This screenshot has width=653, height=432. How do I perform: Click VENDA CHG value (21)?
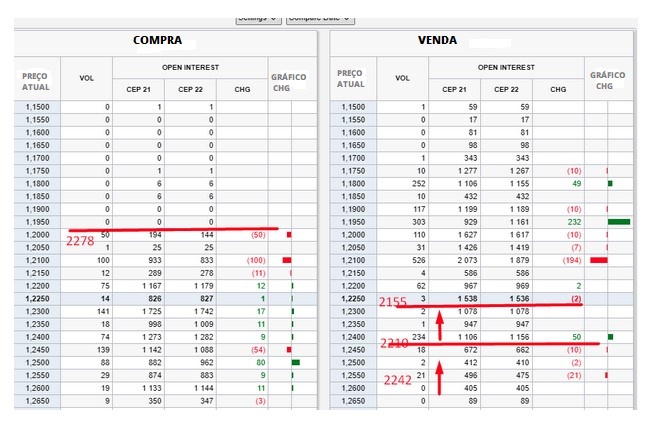point(574,376)
